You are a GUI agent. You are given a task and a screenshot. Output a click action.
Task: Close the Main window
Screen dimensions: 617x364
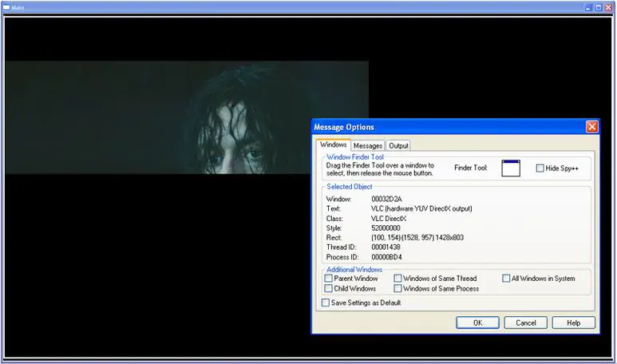click(x=609, y=6)
